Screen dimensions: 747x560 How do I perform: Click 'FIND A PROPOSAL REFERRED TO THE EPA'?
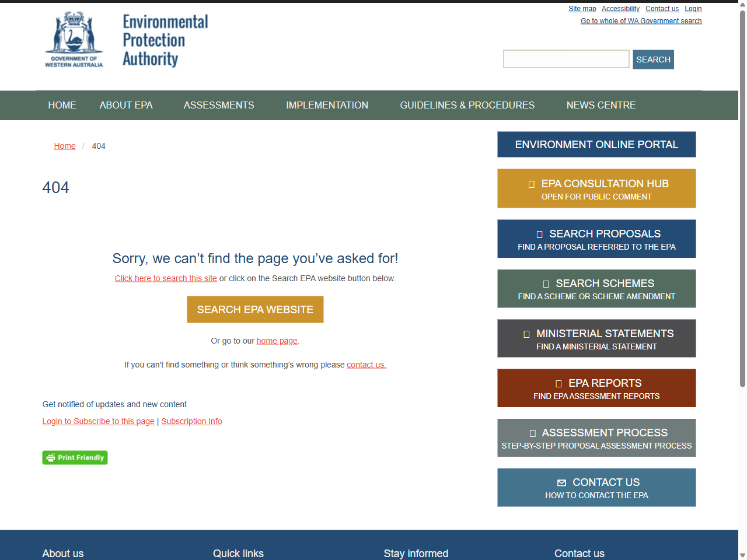point(596,247)
